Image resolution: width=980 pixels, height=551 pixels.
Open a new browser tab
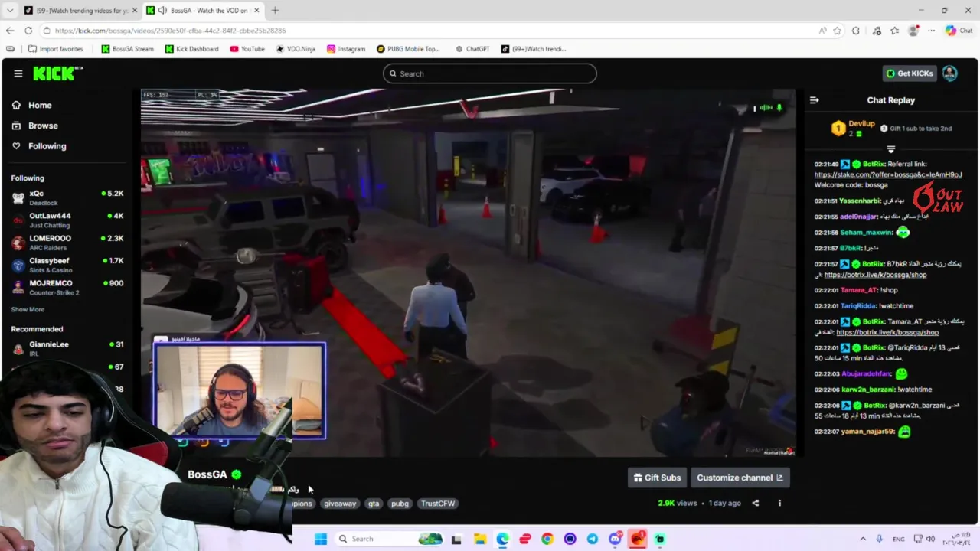click(x=275, y=10)
